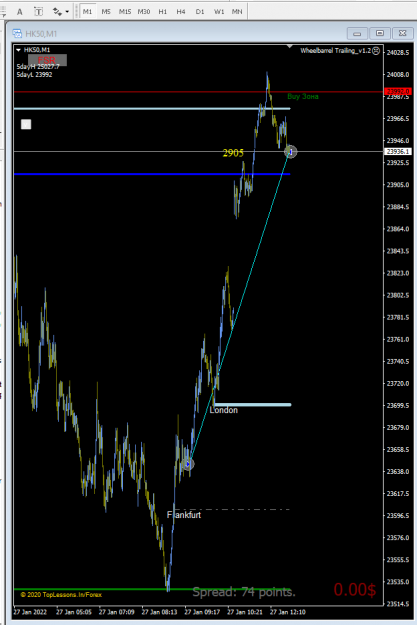
Task: Maximize the HK50,M1 chart window
Action: [380, 33]
